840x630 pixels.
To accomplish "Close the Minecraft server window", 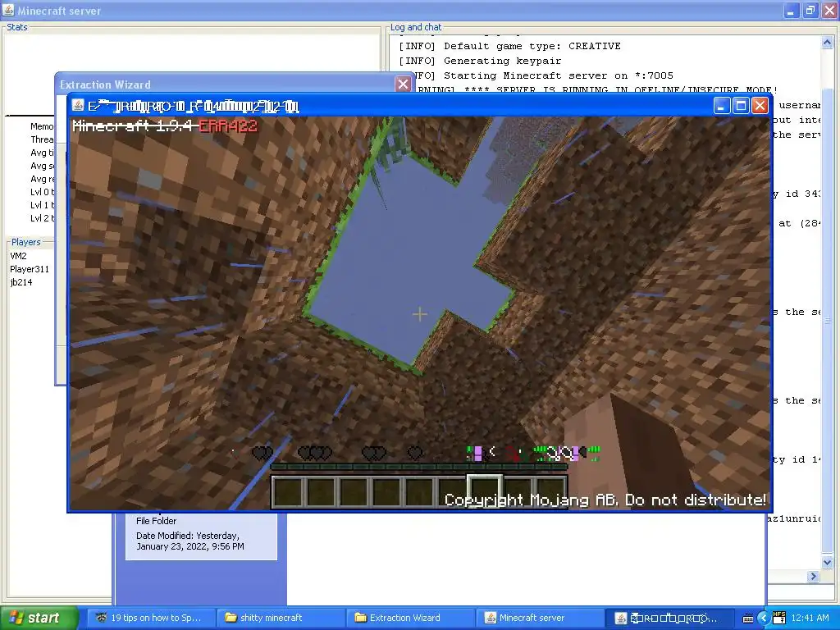I will tap(830, 10).
